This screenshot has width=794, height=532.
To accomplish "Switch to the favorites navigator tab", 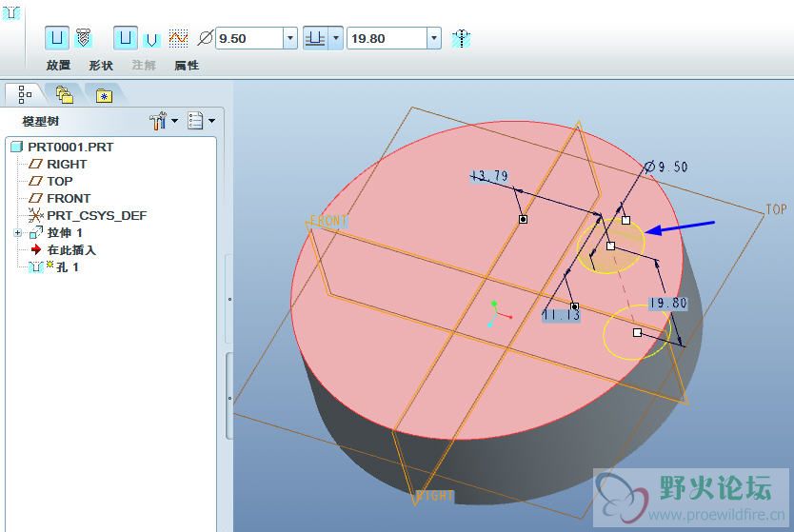I will point(105,95).
